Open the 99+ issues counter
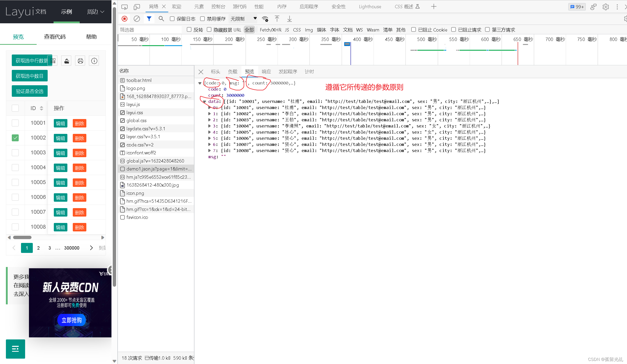The width and height of the screenshot is (627, 364). [x=577, y=7]
